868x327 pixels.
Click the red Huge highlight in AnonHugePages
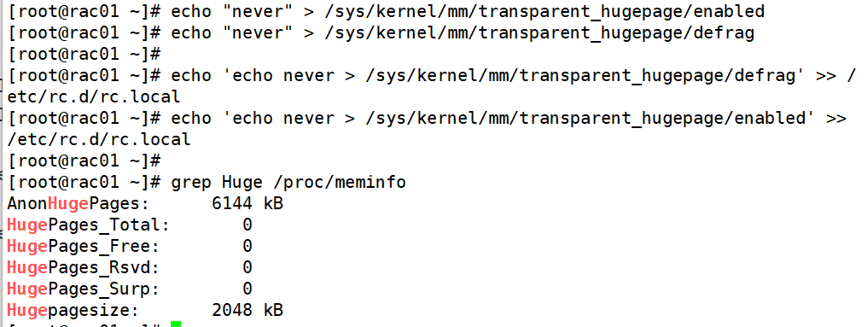click(x=68, y=203)
